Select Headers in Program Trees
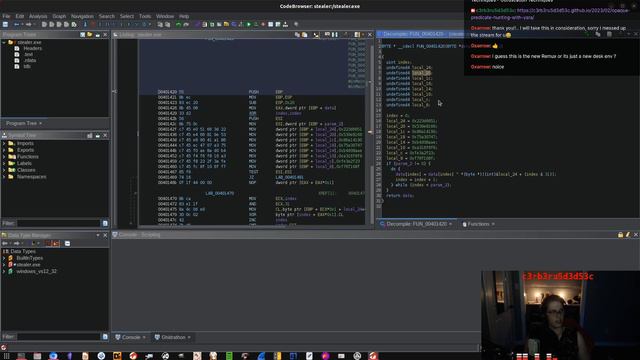 32,48
